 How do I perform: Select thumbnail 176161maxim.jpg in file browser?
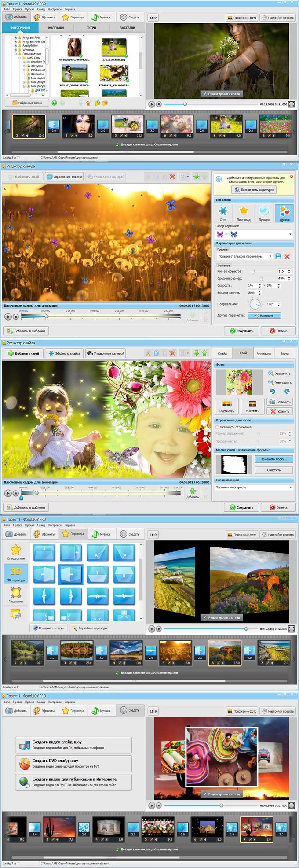[114, 49]
